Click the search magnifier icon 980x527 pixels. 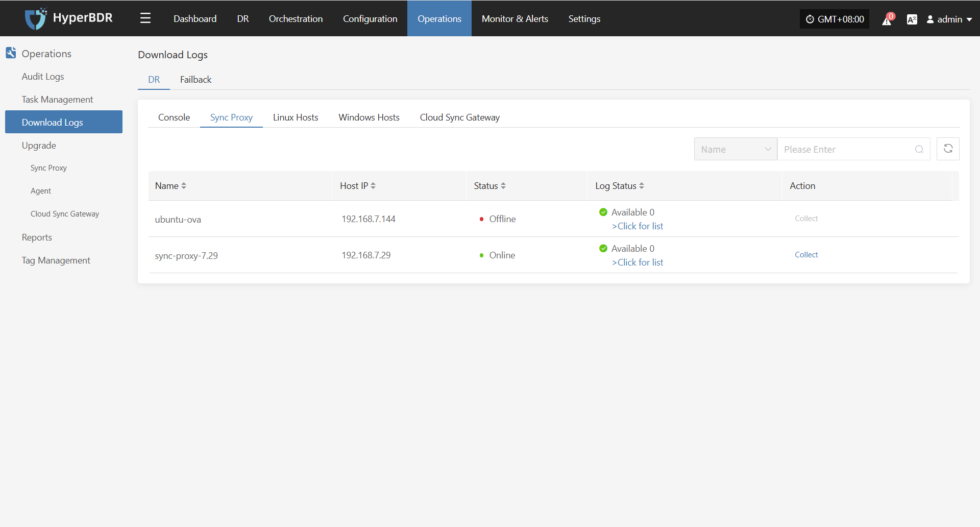(x=919, y=149)
